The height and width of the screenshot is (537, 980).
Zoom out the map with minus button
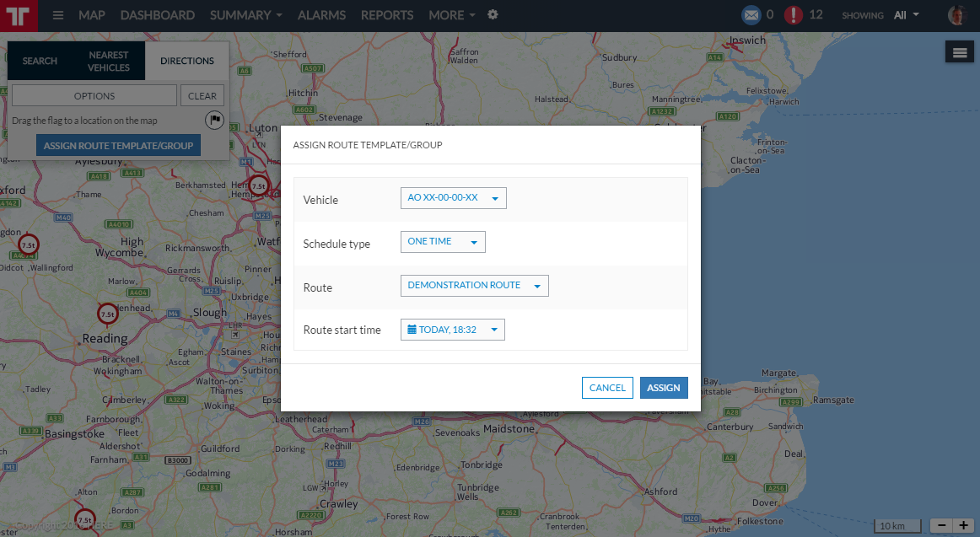coord(942,525)
